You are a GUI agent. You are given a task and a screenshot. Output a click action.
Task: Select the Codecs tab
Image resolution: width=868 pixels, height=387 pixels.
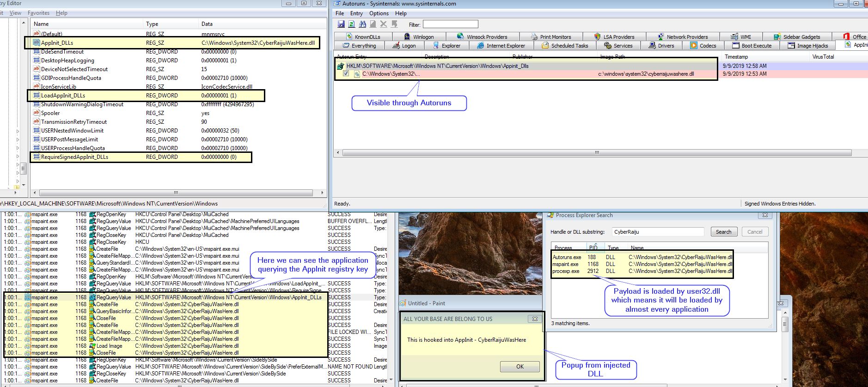[x=703, y=46]
